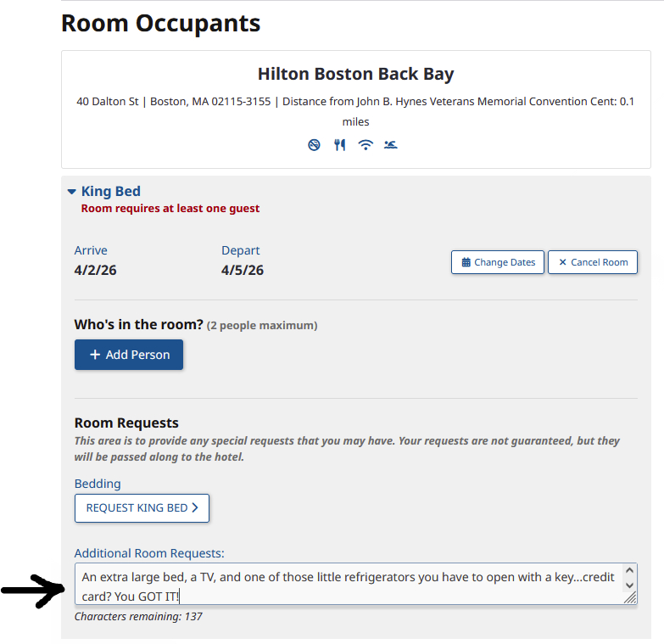Open Change Dates with the calendar icon
664x644 pixels.
click(498, 262)
